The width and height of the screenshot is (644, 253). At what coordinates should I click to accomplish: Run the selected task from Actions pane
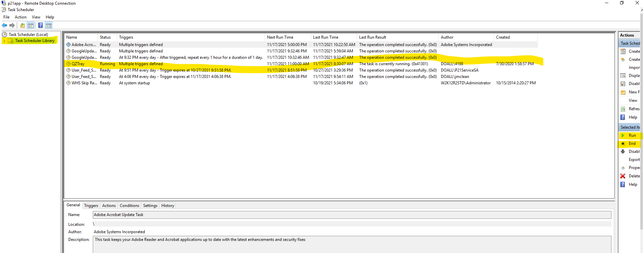tap(632, 135)
